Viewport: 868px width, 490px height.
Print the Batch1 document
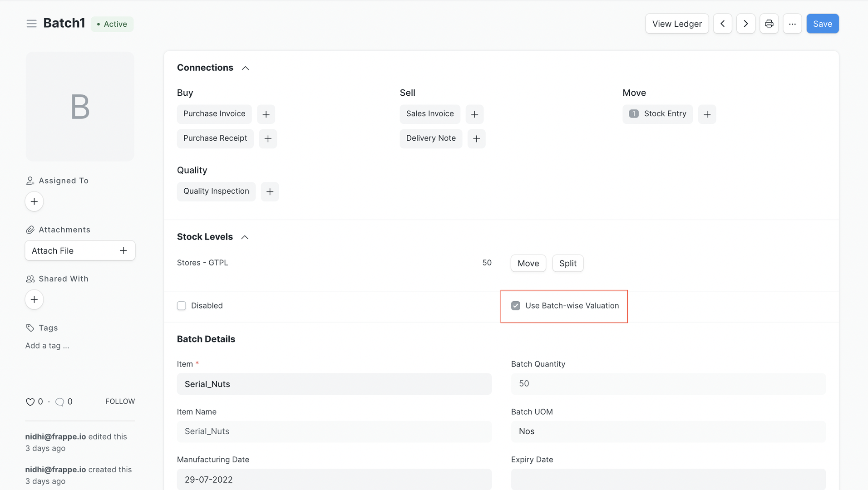pos(769,24)
